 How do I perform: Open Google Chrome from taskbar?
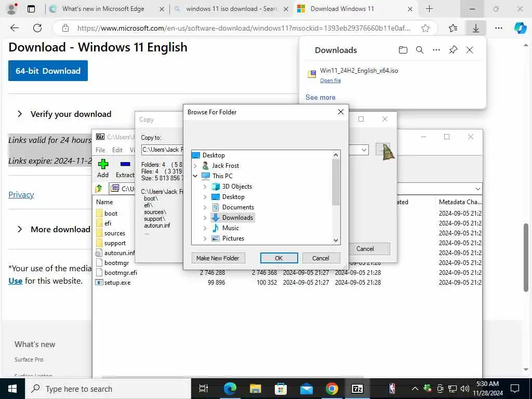pyautogui.click(x=332, y=389)
